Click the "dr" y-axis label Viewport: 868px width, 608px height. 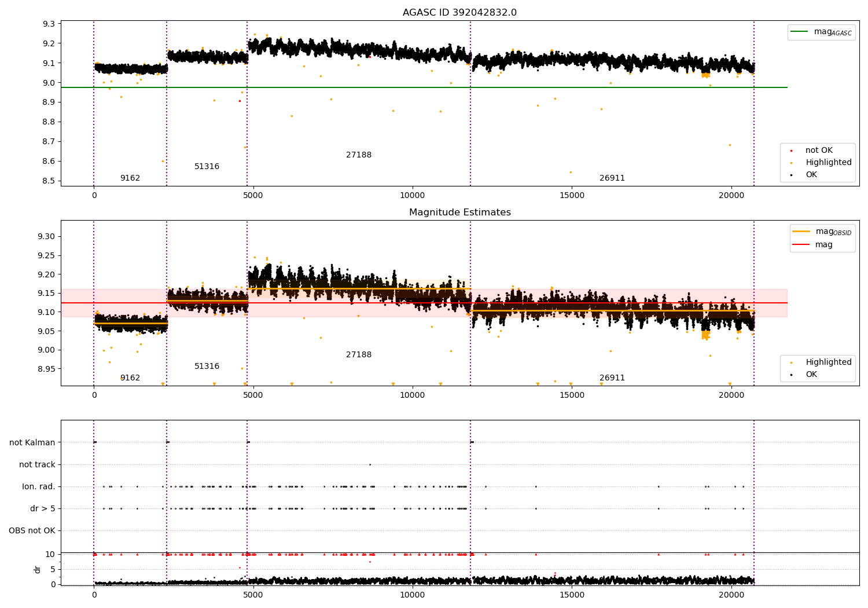click(38, 570)
